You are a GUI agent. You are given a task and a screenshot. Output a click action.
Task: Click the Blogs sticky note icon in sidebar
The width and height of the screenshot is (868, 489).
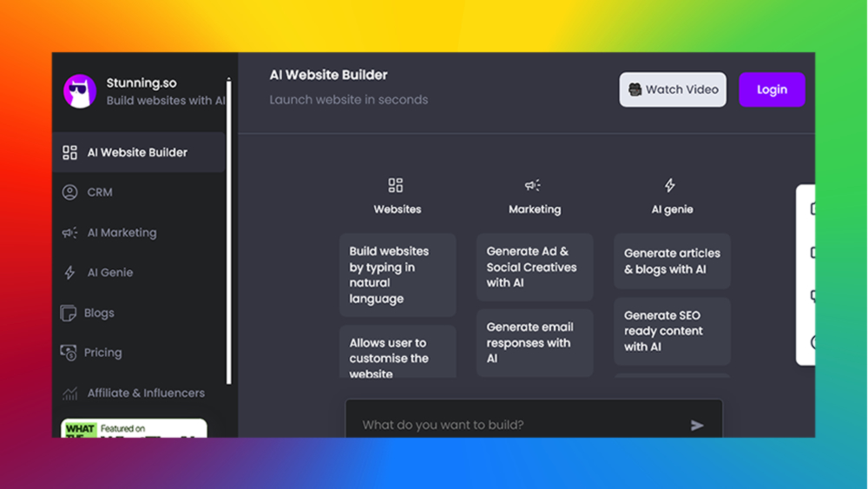(x=68, y=313)
